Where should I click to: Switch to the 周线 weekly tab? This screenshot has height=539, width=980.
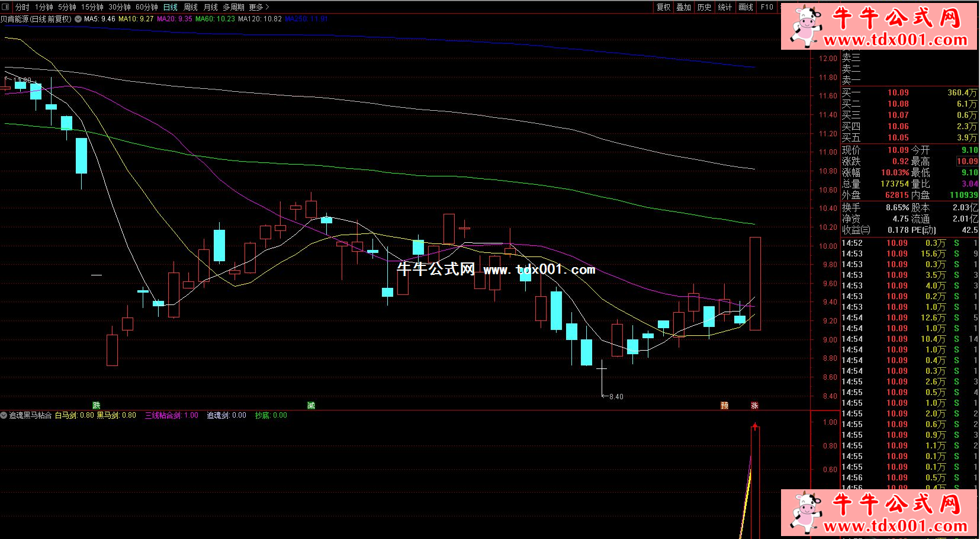point(191,7)
